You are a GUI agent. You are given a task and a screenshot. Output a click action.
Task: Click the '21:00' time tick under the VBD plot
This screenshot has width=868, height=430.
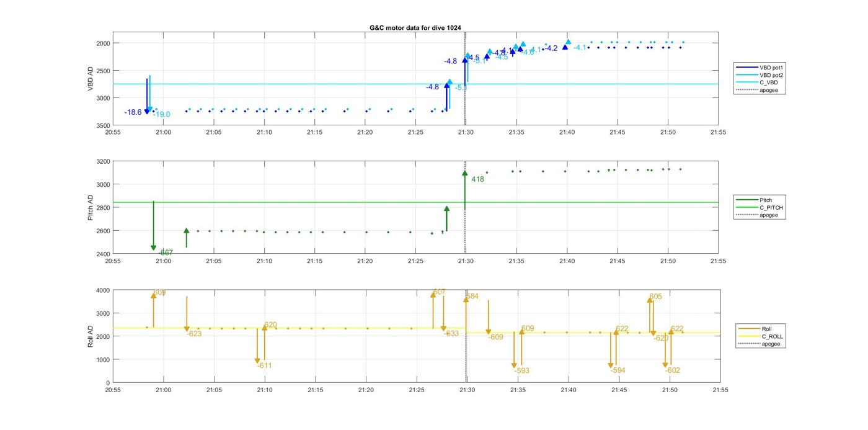(x=163, y=132)
